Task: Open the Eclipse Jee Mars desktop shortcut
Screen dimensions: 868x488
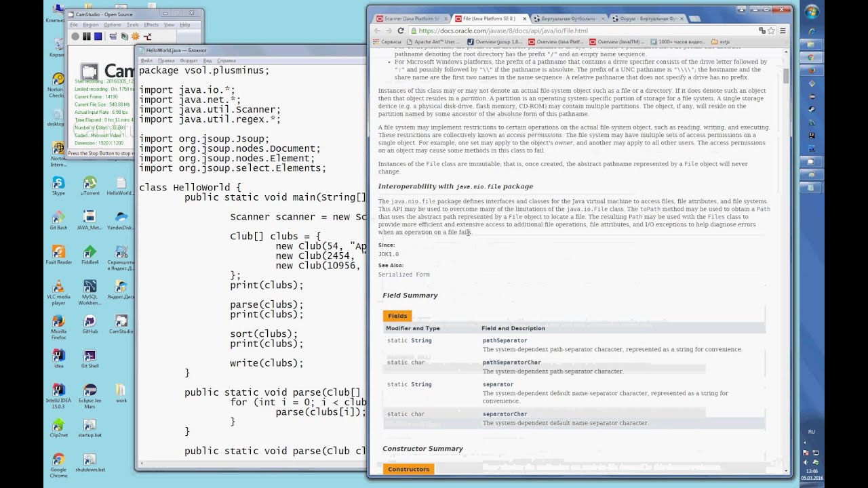Action: click(x=90, y=396)
